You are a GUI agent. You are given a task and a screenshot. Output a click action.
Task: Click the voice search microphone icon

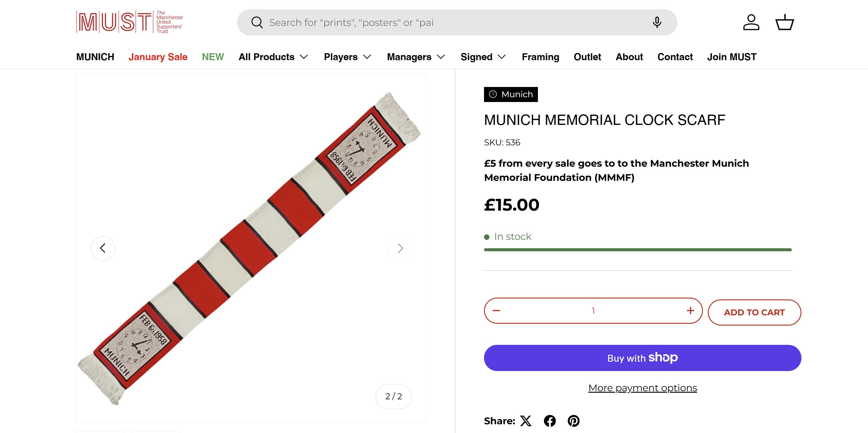(x=657, y=22)
